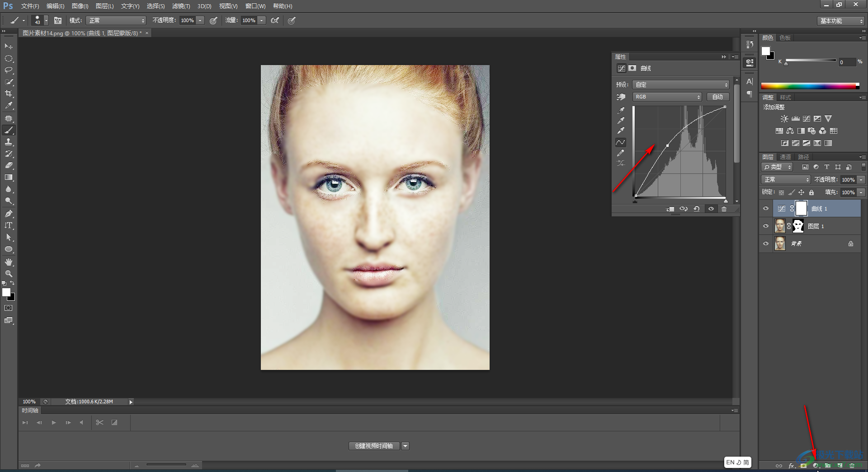The height and width of the screenshot is (472, 868).
Task: Add a Levels adjustment from Adjustments panel
Action: tap(796, 119)
